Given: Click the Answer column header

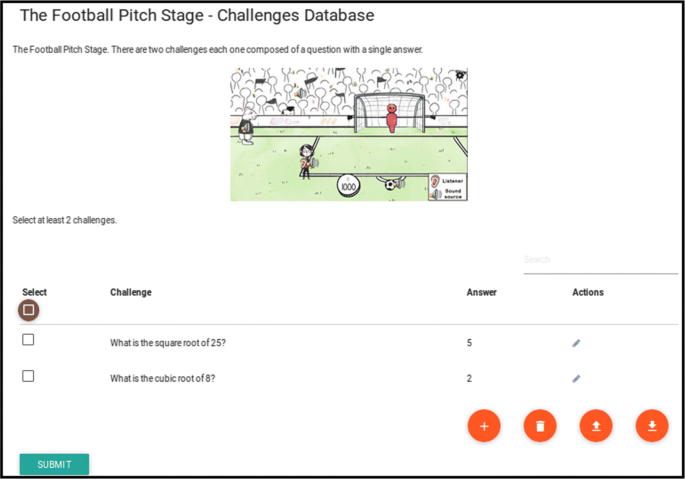Looking at the screenshot, I should [481, 292].
